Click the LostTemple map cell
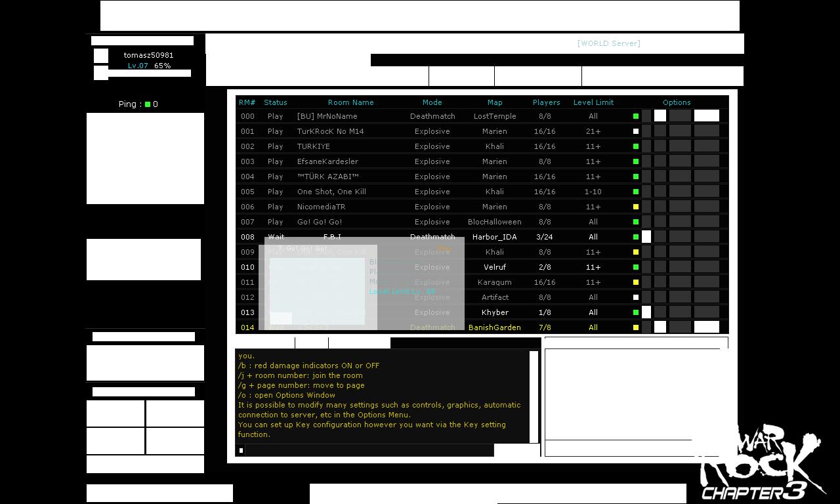This screenshot has height=504, width=840. coord(495,116)
